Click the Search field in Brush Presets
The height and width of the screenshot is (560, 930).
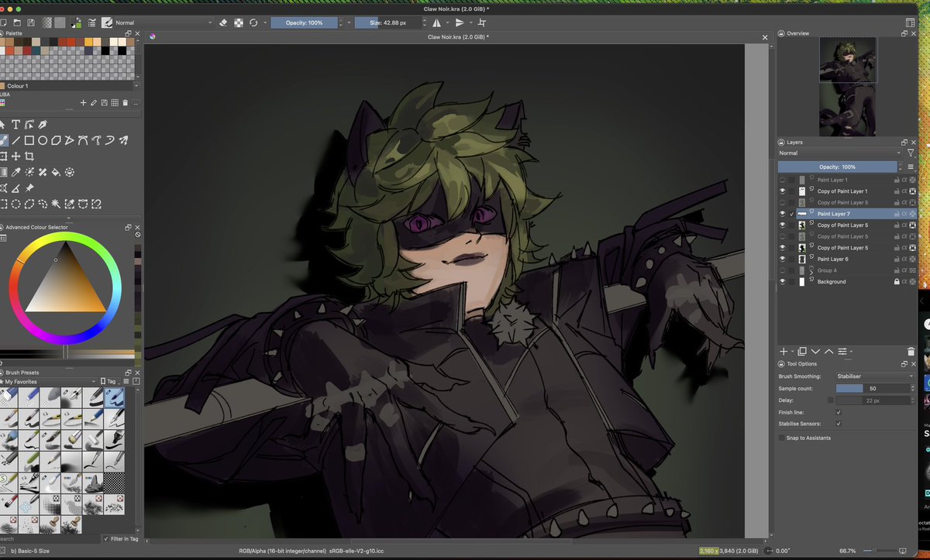click(50, 538)
